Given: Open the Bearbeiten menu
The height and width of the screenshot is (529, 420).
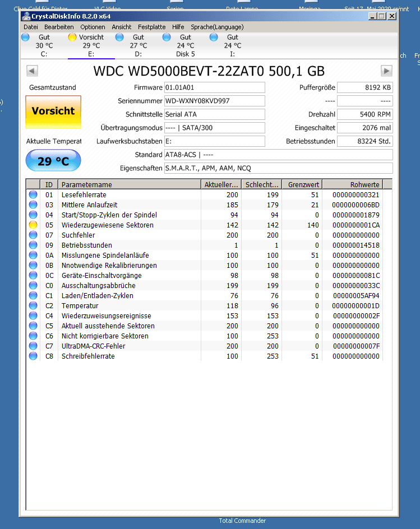Looking at the screenshot, I should click(x=59, y=27).
